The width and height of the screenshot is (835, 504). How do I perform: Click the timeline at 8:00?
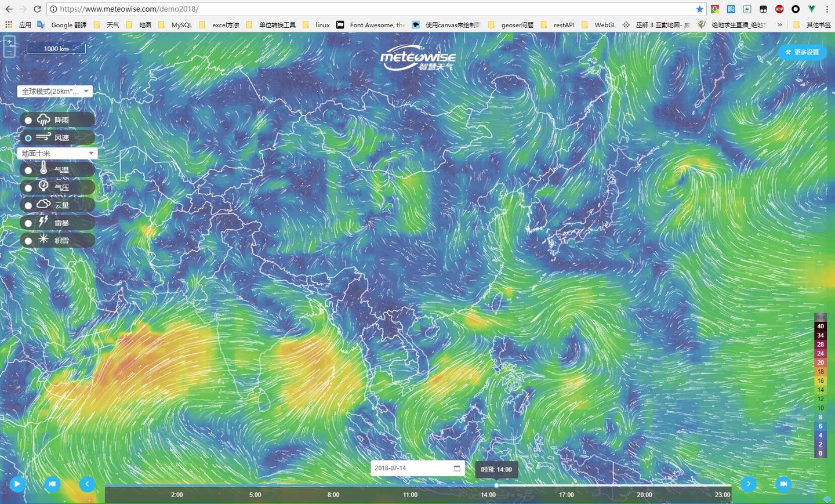point(333,495)
